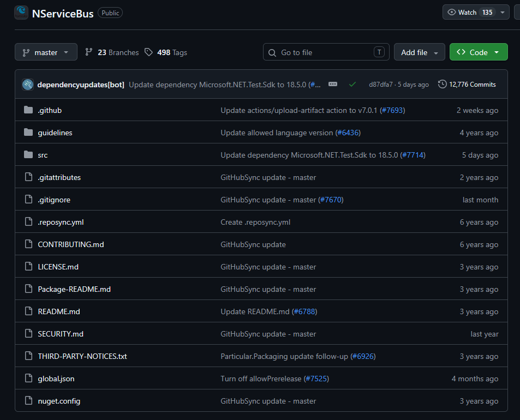Click the file icon for global.json
Screen dimensions: 520x420
[x=28, y=378]
